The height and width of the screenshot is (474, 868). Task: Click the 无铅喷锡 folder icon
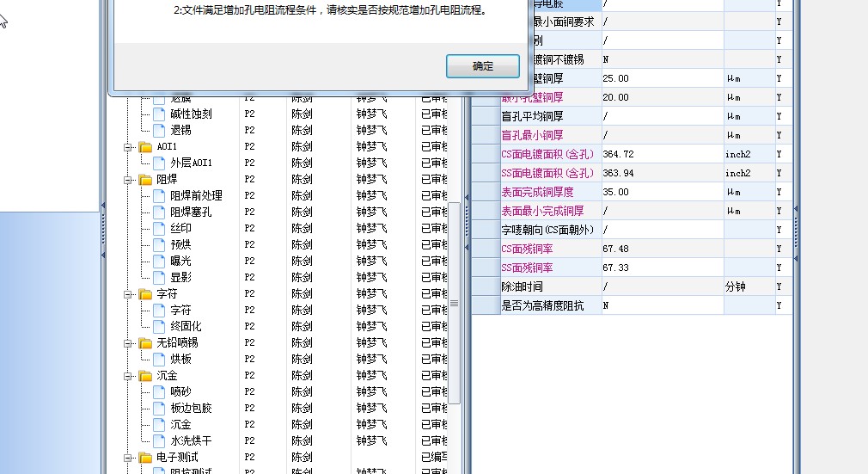145,343
